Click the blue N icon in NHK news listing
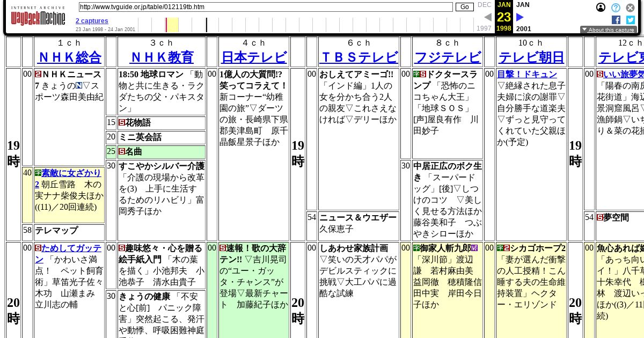This screenshot has width=644, height=338. [79, 86]
